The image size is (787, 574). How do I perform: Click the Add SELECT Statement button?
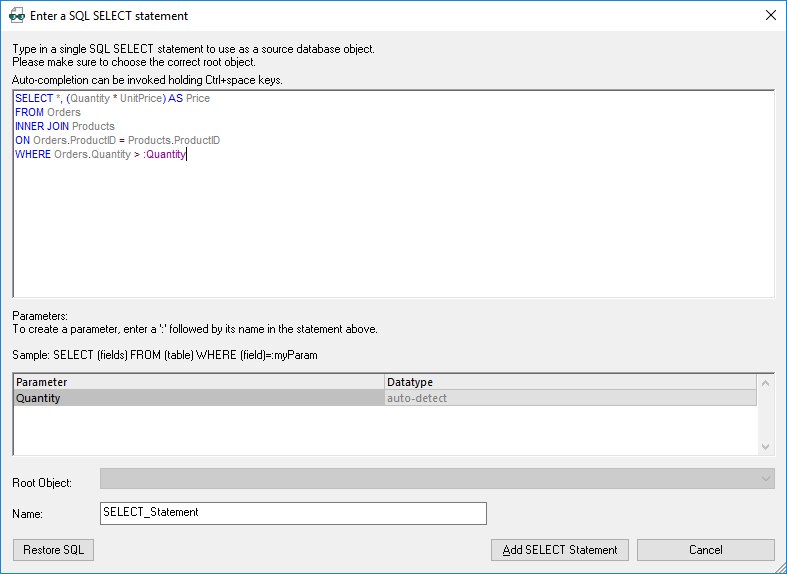(559, 550)
